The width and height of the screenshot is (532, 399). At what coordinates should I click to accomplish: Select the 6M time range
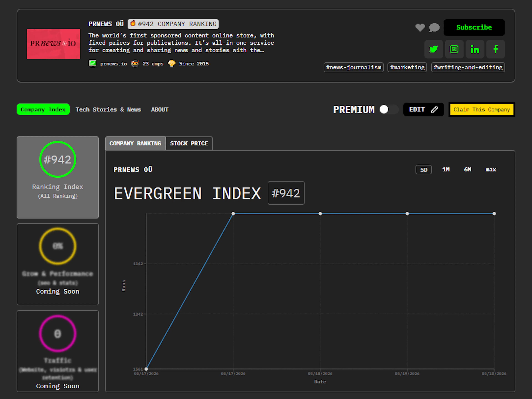[468, 170]
